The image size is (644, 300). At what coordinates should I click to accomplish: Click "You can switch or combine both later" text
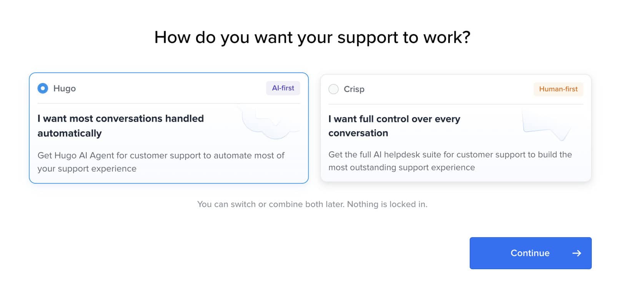coord(271,204)
